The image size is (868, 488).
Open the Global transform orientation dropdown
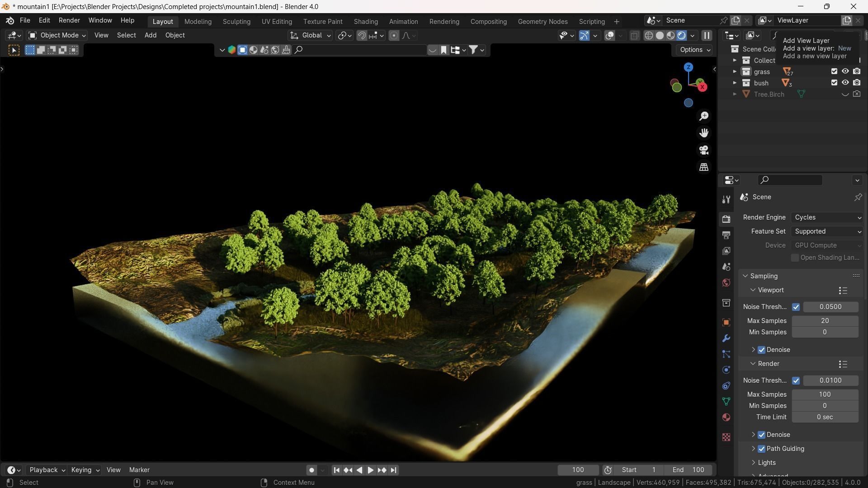[x=310, y=35]
